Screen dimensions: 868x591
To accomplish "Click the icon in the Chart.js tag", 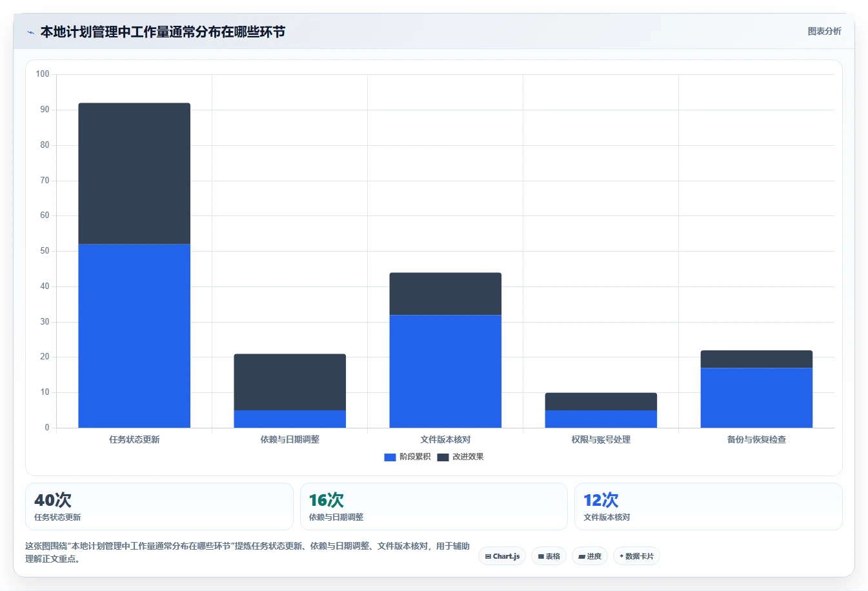I will coord(488,556).
